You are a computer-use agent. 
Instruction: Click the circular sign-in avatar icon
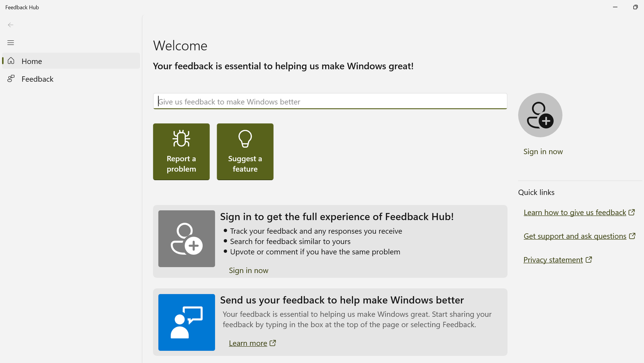540,115
